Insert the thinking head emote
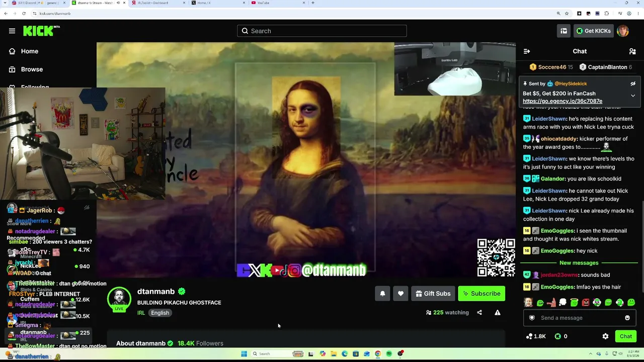Image resolution: width=644 pixels, height=362 pixels. pos(562,303)
